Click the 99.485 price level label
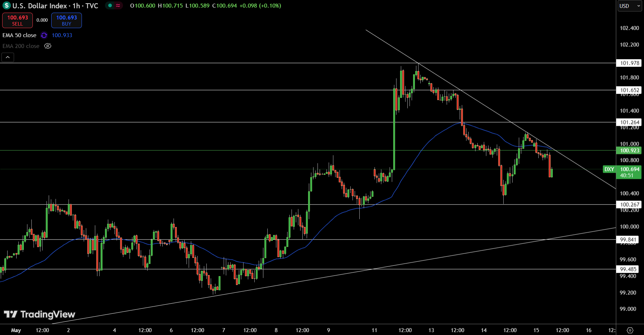The image size is (644, 335). pos(628,269)
